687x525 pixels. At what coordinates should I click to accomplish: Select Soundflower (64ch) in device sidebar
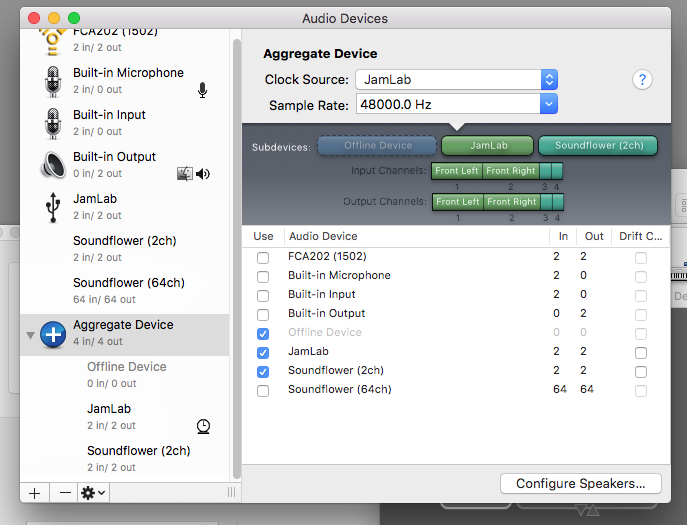coord(125,291)
